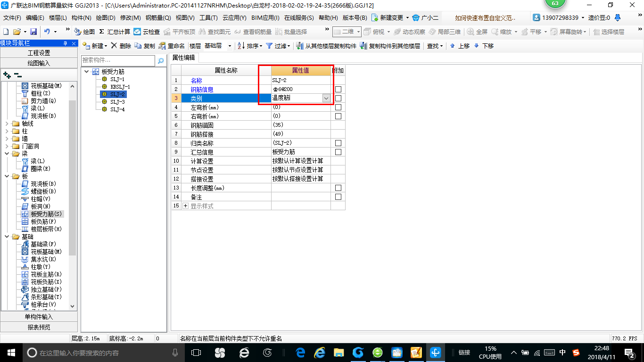The width and height of the screenshot is (644, 362).
Task: Save the project with the floppy disk icon
Action: point(33,32)
